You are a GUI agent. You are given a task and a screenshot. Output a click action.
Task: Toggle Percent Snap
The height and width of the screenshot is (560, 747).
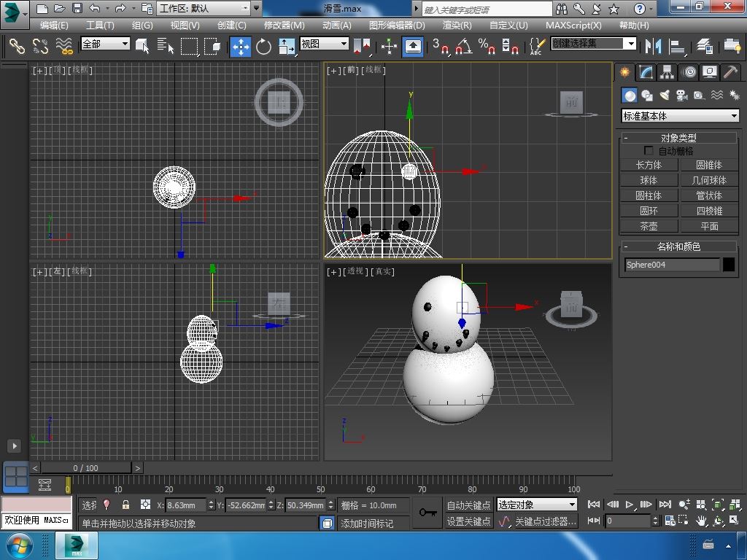click(x=487, y=46)
